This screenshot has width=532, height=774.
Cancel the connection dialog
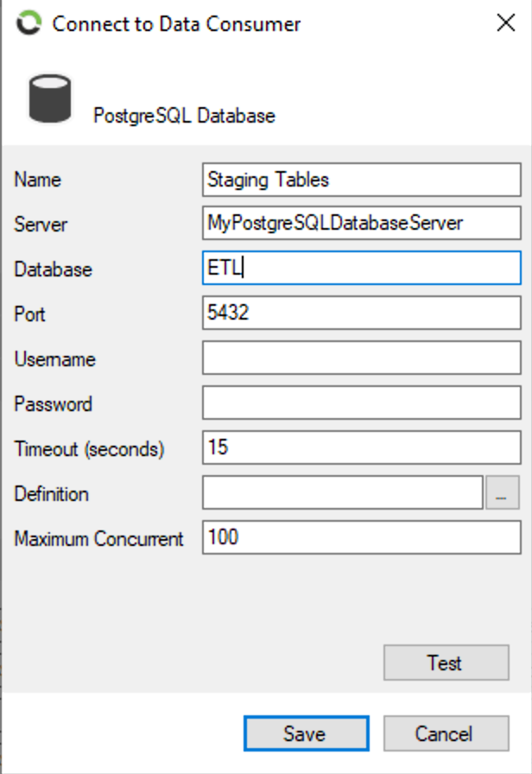coord(446,733)
